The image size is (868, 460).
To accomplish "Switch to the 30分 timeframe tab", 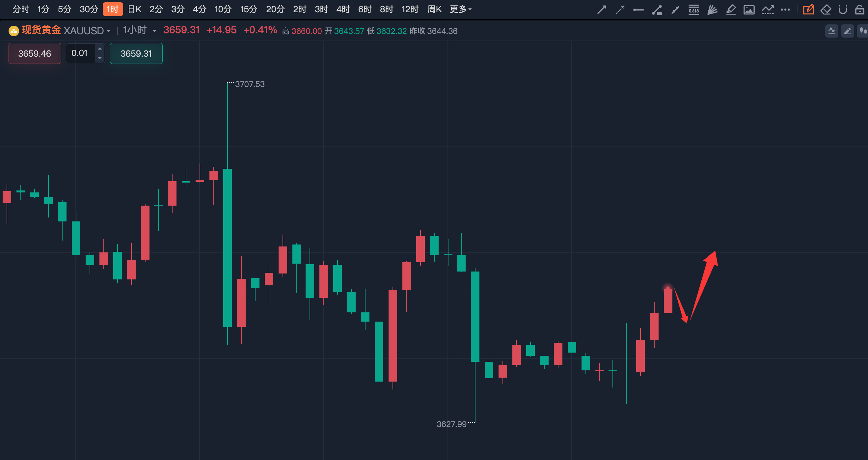I will pyautogui.click(x=89, y=10).
